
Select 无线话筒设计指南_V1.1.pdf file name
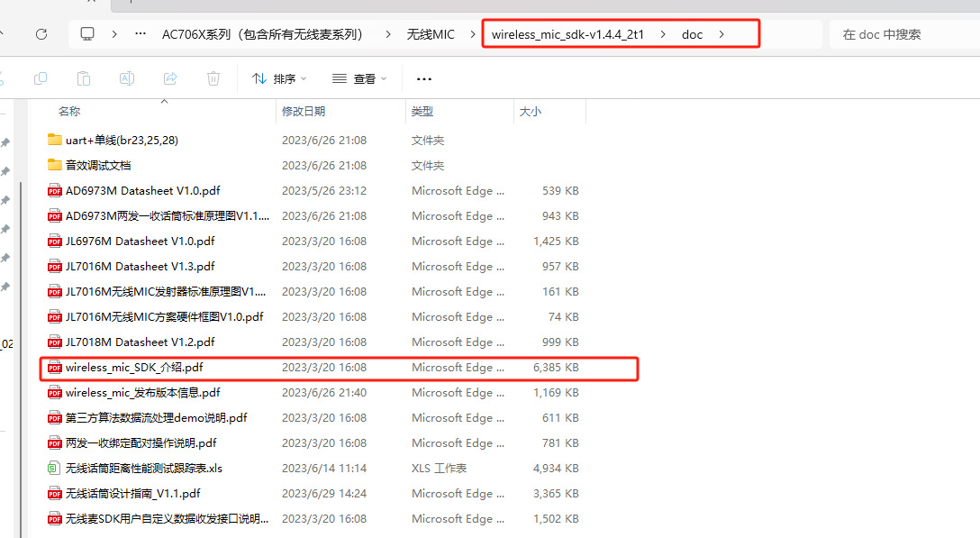click(133, 494)
